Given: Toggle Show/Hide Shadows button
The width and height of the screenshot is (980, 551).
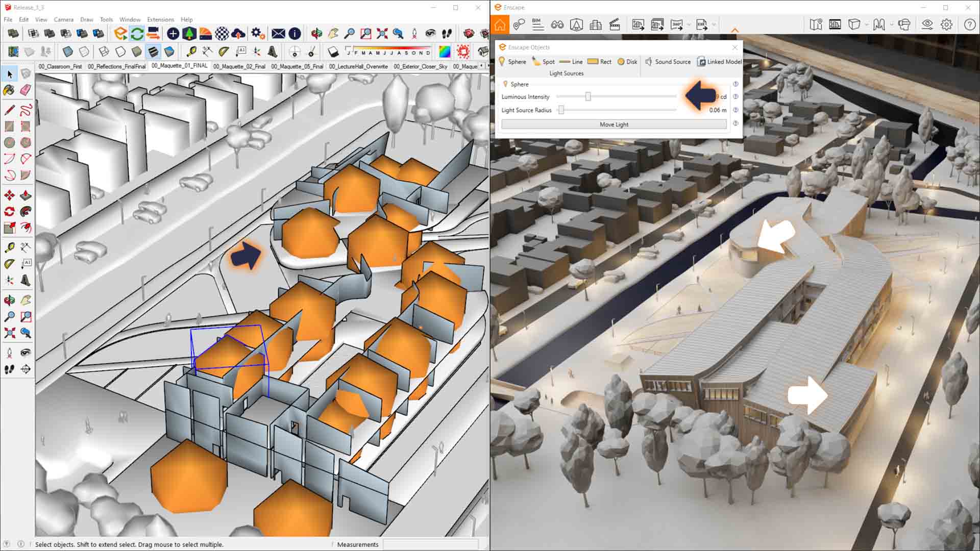Looking at the screenshot, I should [333, 52].
